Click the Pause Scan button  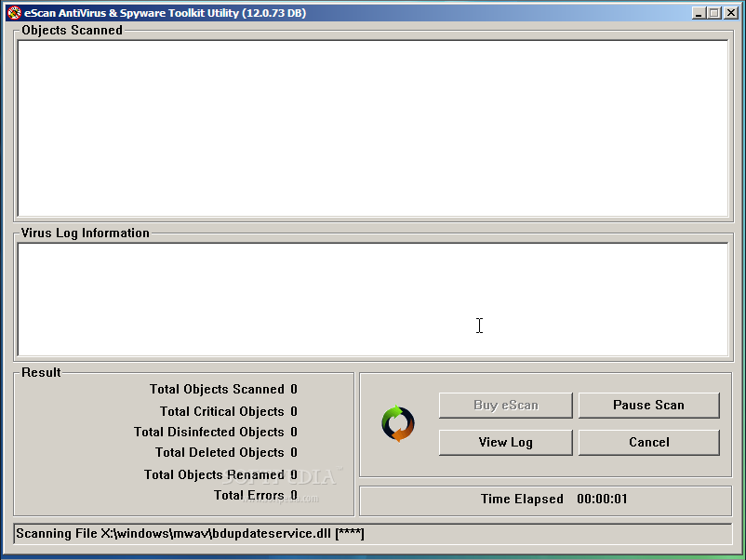point(648,405)
